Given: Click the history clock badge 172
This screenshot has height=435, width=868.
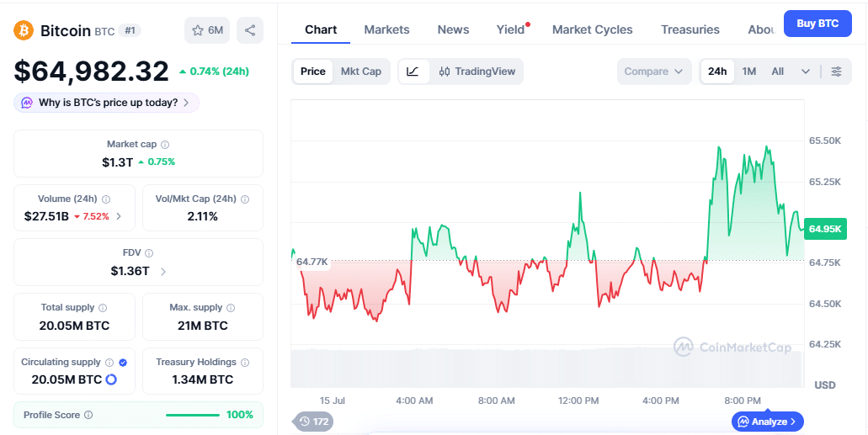Looking at the screenshot, I should click(x=313, y=422).
